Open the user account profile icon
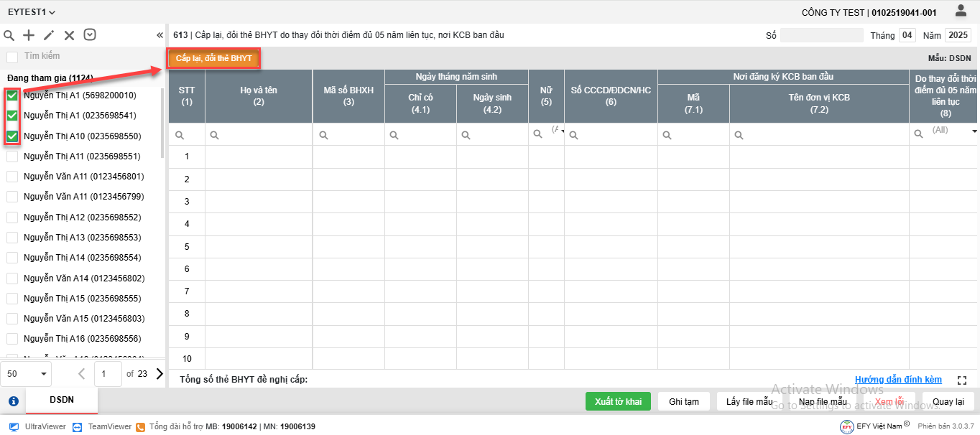The image size is (980, 435). coord(961,11)
